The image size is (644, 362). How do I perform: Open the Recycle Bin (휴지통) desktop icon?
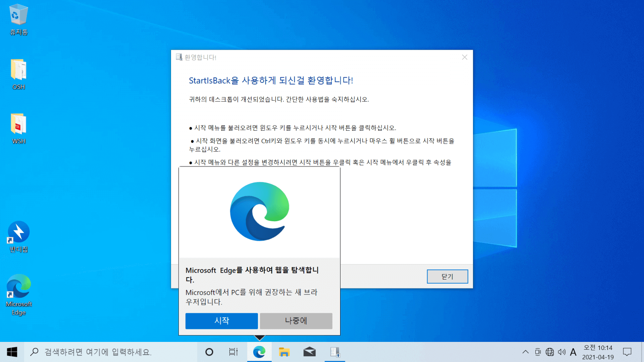pos(19,19)
